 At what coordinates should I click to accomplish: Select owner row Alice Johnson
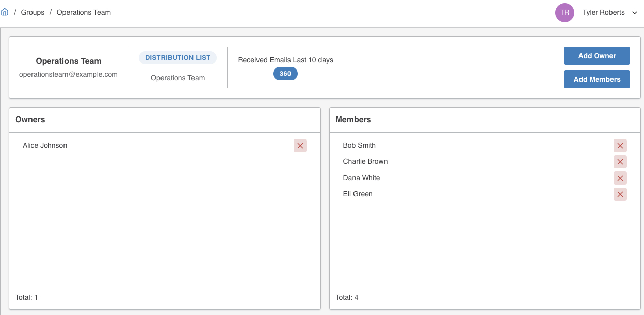click(165, 146)
